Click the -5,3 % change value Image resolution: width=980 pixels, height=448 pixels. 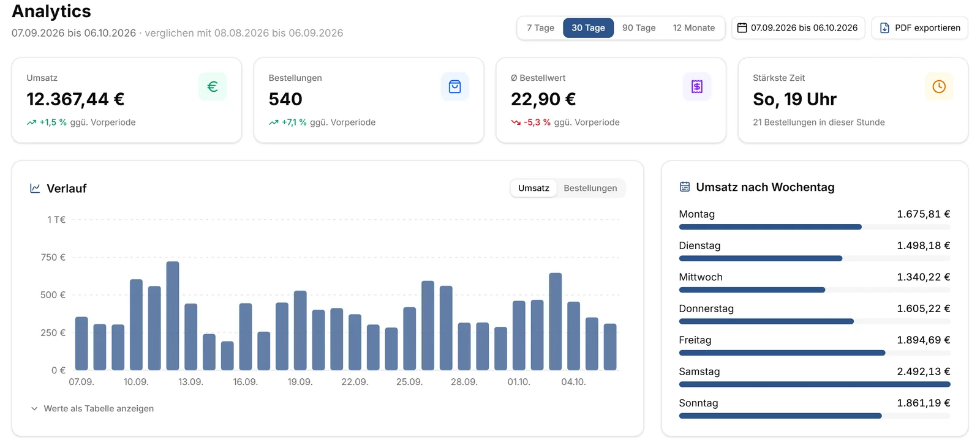[537, 122]
